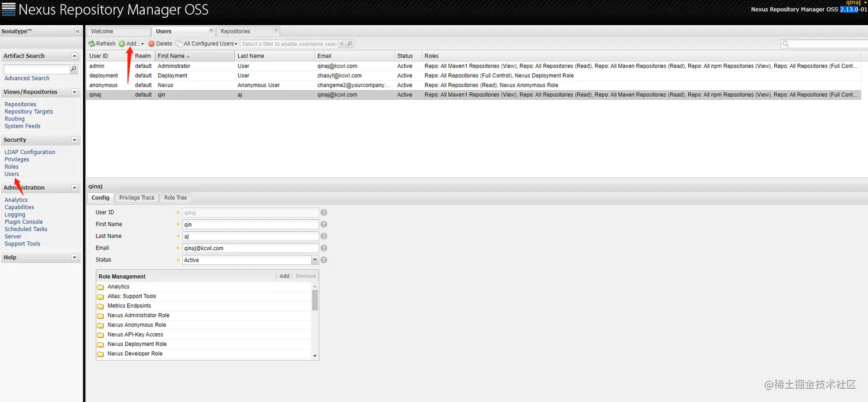868x402 pixels.
Task: Open the Advanced Search link
Action: pyautogui.click(x=27, y=78)
